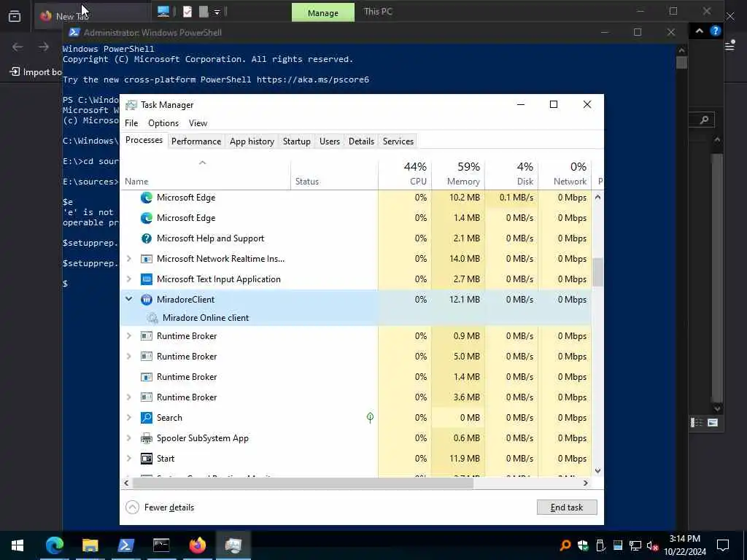Expand the Runtime Broker 5.0 MB row
Viewport: 747px width, 560px height.
coord(128,356)
